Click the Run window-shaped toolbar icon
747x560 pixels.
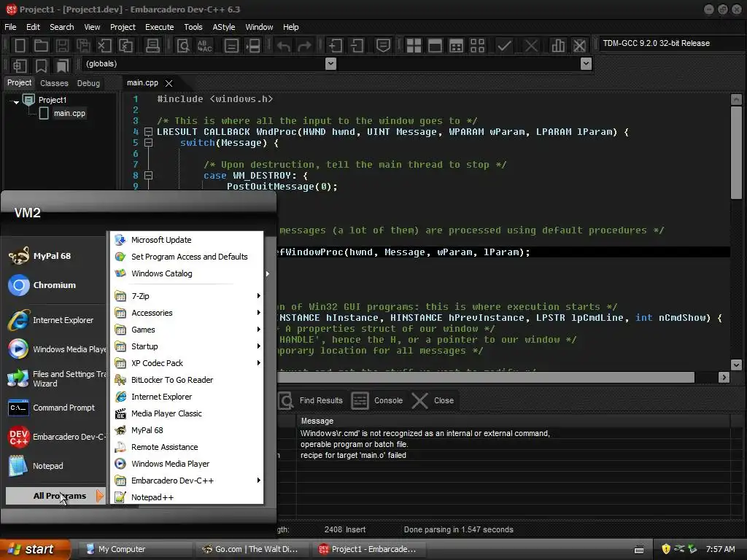(435, 46)
